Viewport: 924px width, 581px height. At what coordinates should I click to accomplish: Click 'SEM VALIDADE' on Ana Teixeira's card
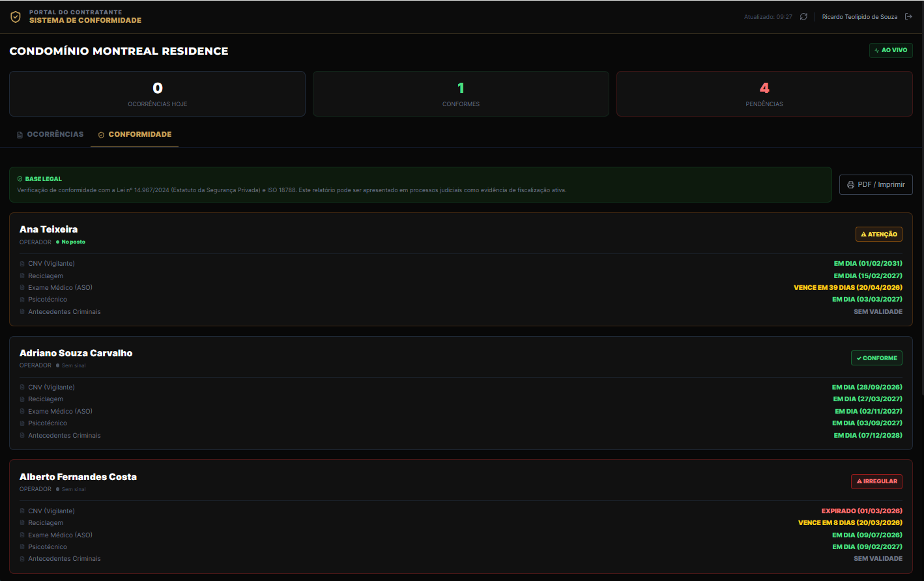point(878,312)
